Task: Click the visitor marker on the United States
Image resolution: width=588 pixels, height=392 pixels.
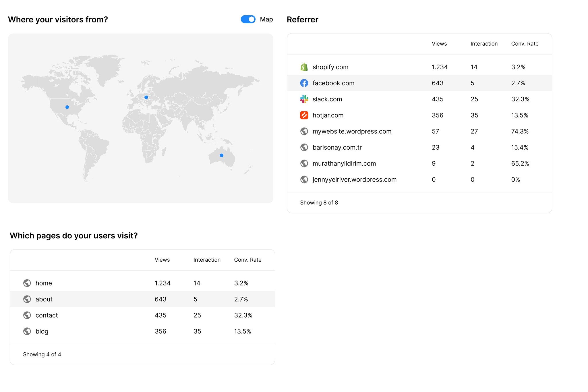Action: [x=67, y=107]
